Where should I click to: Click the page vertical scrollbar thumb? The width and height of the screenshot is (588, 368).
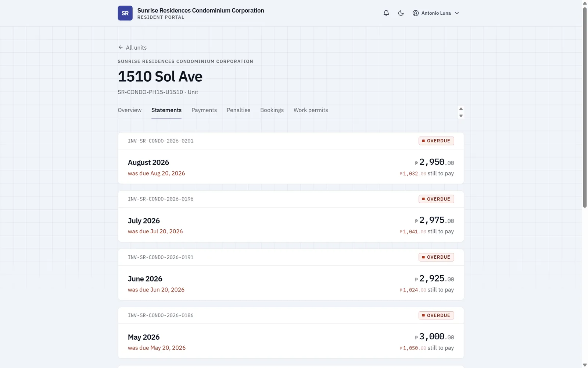coord(585,107)
